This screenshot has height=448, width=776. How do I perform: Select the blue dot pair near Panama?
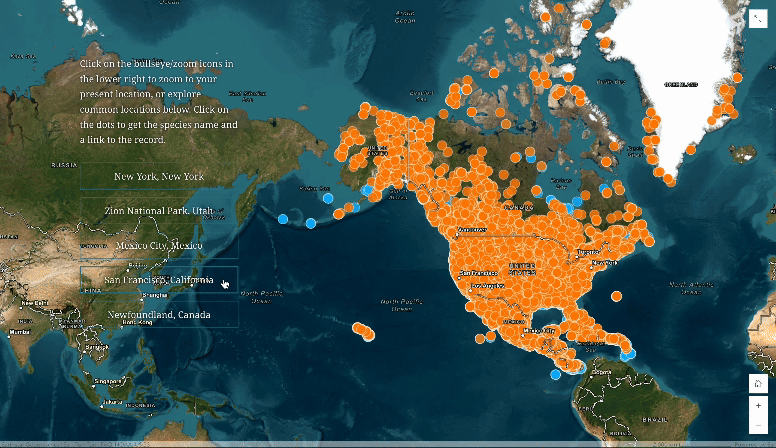(x=628, y=354)
